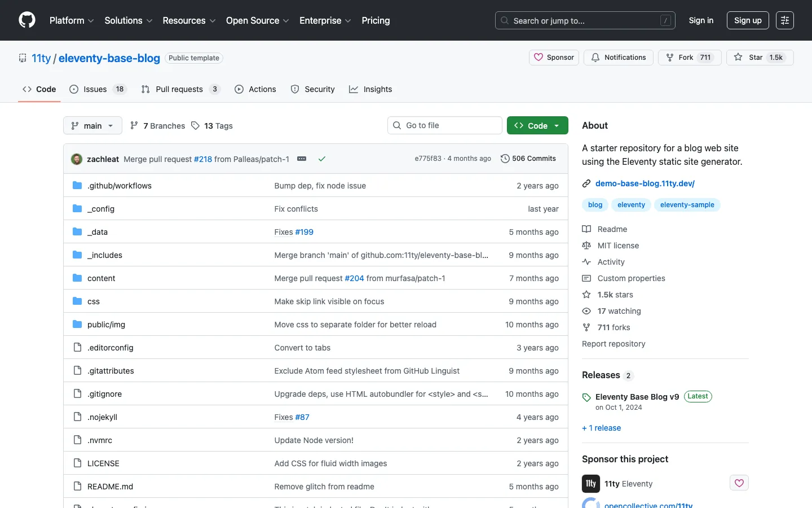
Task: Click zachleat's avatar image
Action: 77,159
